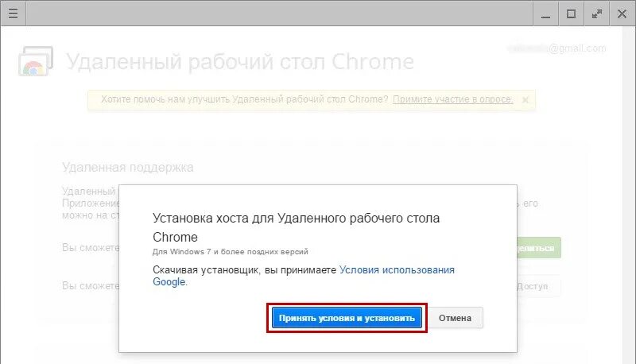Click the Для Windows 7 subtitle text
This screenshot has width=636, height=364.
(230, 252)
